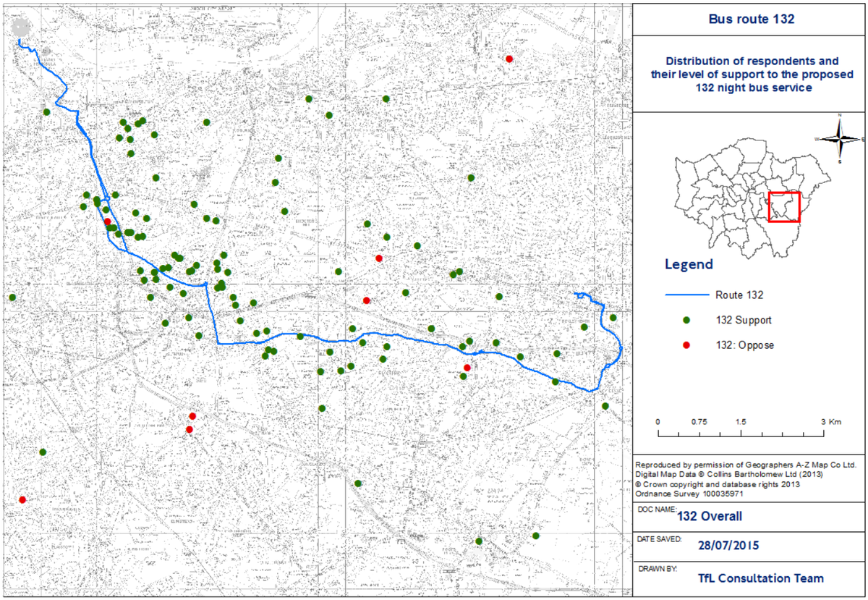
Task: Click the '0.75' scale bar label
Action: coord(699,421)
